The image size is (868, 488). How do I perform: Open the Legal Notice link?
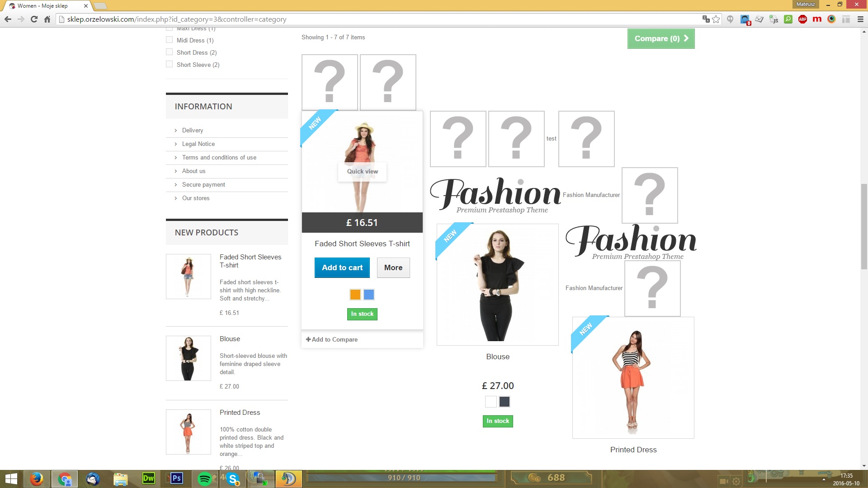198,144
